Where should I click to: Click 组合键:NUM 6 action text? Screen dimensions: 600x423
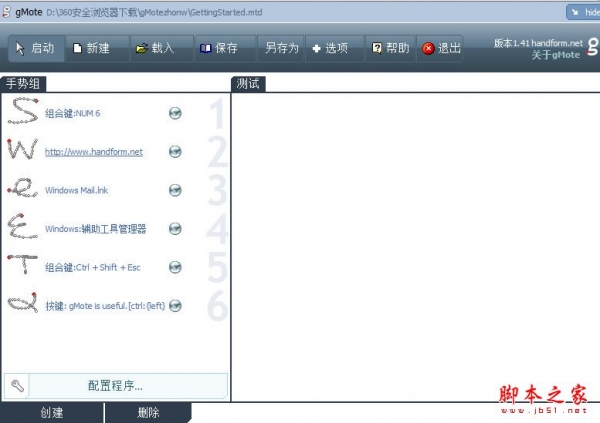pyautogui.click(x=72, y=113)
